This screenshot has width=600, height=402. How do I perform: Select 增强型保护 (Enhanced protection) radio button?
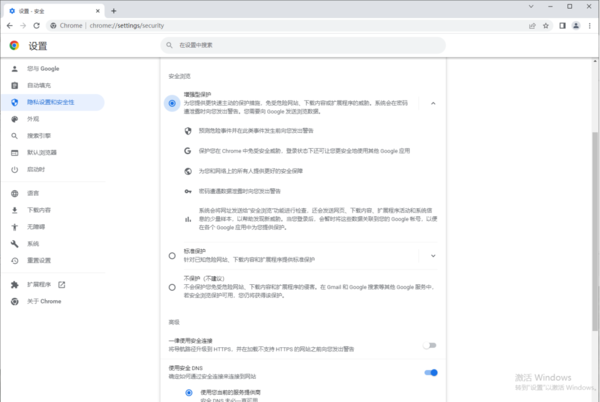coord(172,103)
